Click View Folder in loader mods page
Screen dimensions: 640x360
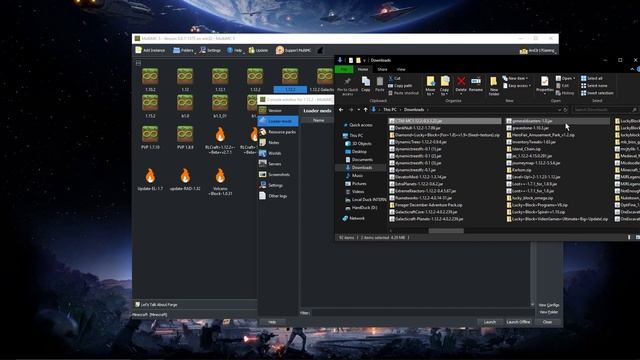pos(549,312)
